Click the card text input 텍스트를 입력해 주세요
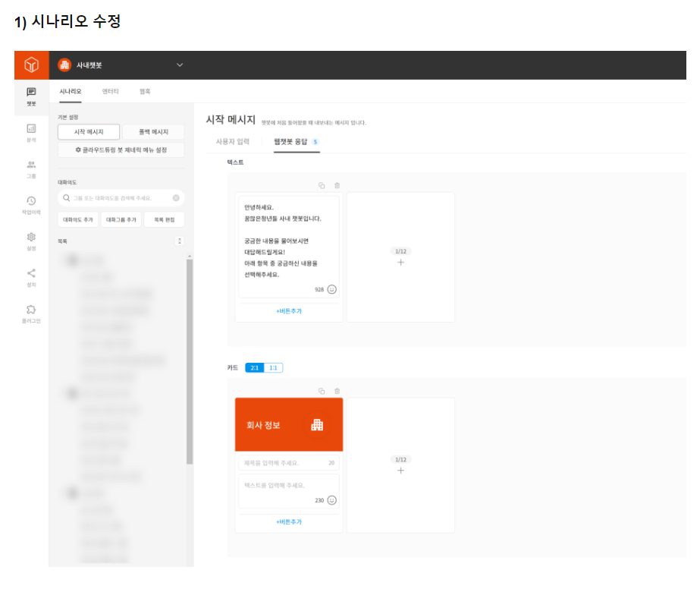700x589 pixels. [x=289, y=492]
